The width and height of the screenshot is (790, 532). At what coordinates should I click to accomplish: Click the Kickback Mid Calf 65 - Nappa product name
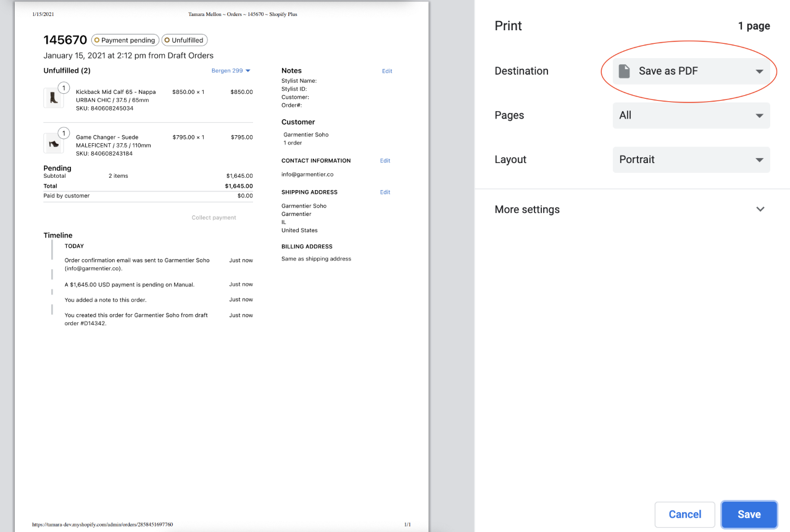pyautogui.click(x=116, y=92)
